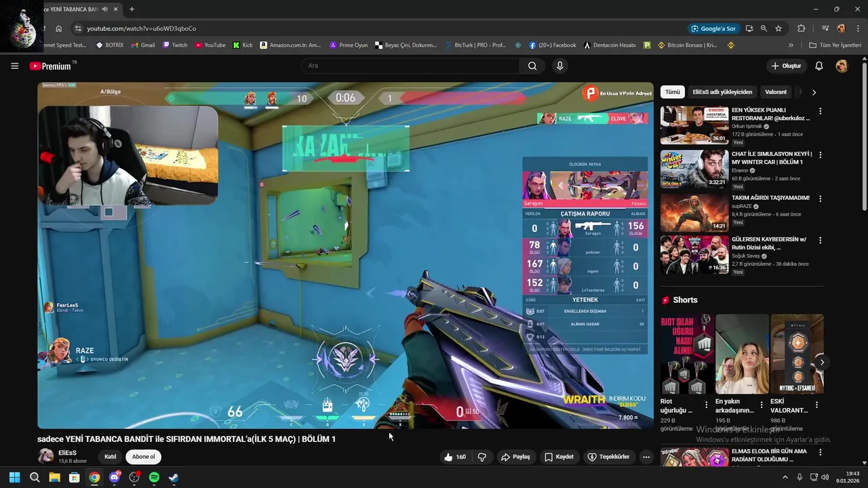Open options for GÜLERSEN KAYBEDERSİN video
Image resolution: width=868 pixels, height=488 pixels.
(820, 241)
